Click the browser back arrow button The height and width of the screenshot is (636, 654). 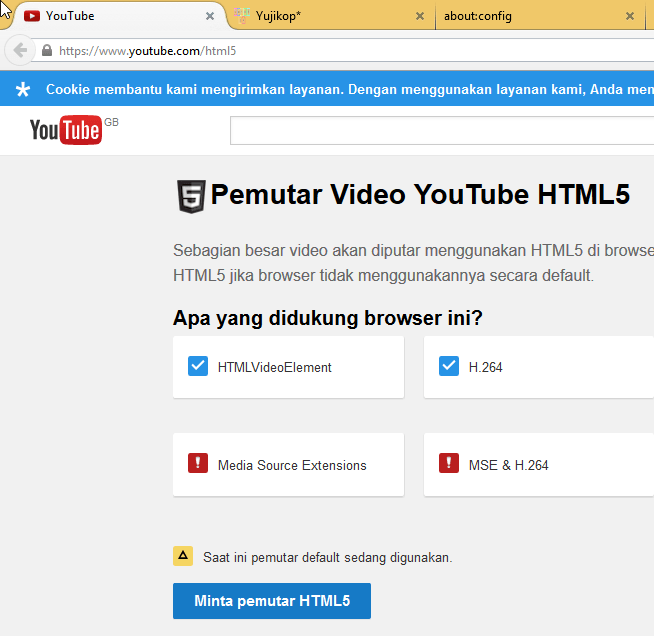point(19,50)
